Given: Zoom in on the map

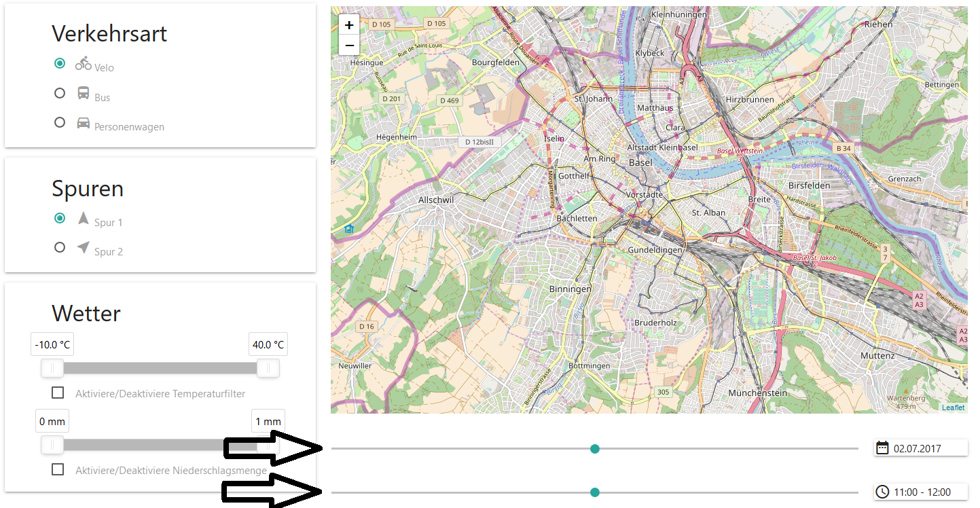Looking at the screenshot, I should (349, 25).
